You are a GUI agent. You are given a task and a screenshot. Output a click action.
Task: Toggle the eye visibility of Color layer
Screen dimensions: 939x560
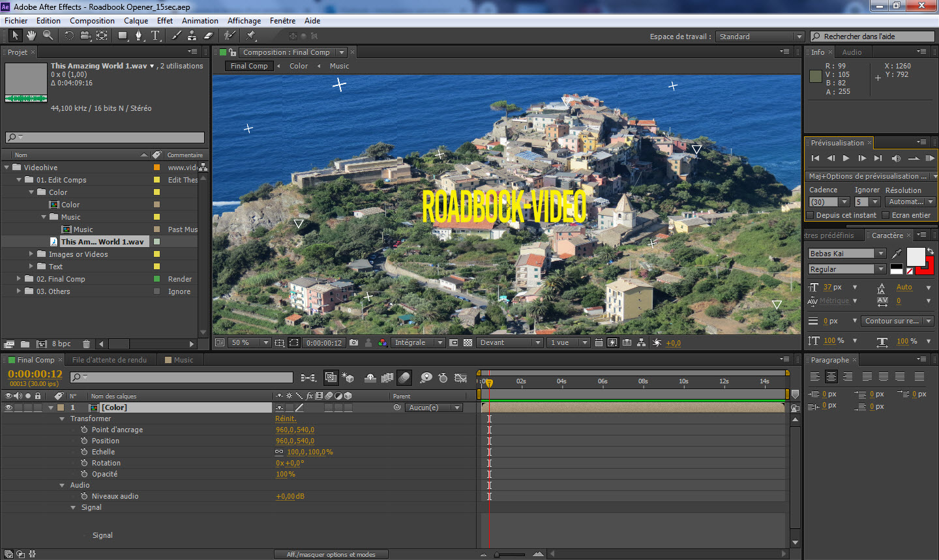tap(8, 407)
